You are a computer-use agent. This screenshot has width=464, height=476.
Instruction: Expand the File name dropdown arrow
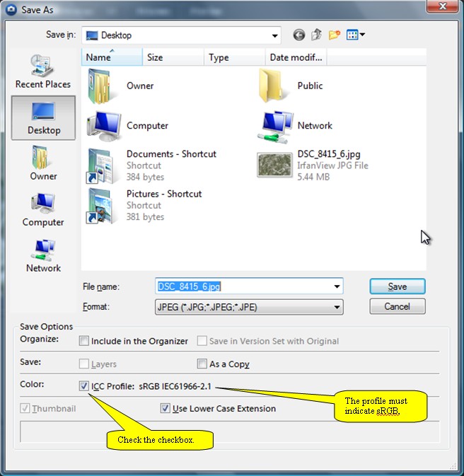[x=337, y=286]
